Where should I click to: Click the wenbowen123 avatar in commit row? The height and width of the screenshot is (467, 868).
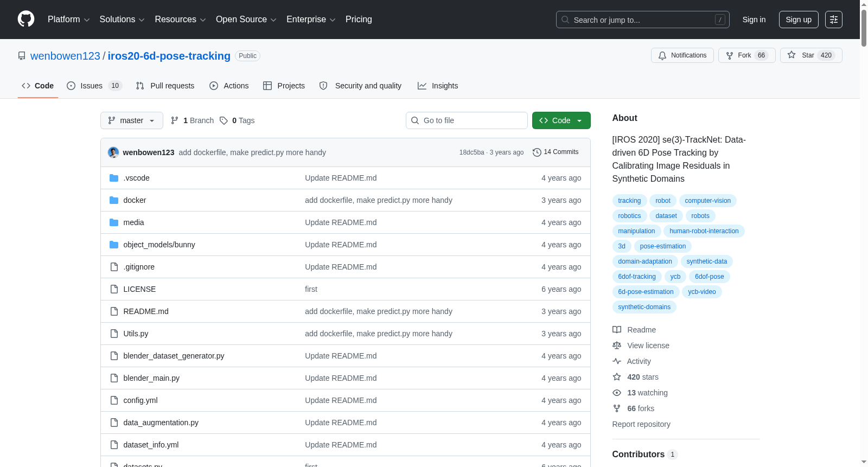113,152
